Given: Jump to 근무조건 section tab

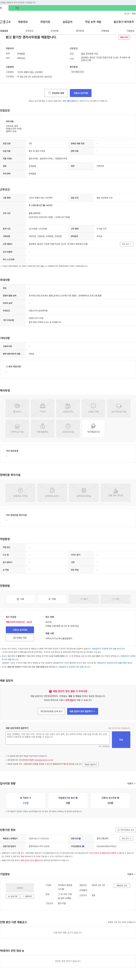Looking at the screenshot, I should 29,31.
